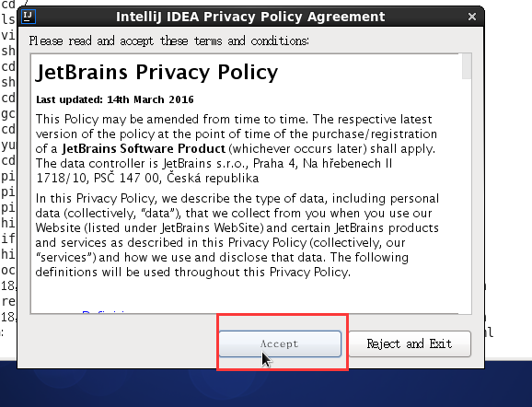Click the IntelliJ IDEA logo icon in title bar

[29, 17]
